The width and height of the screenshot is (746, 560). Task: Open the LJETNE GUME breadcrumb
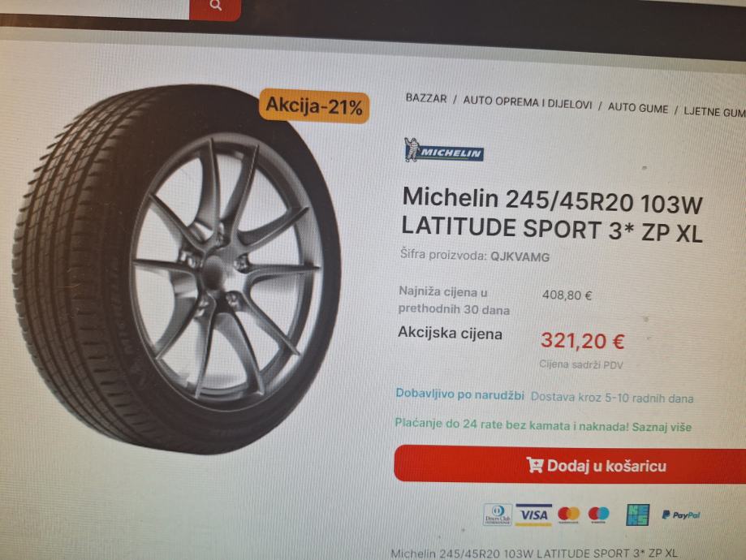click(x=714, y=112)
